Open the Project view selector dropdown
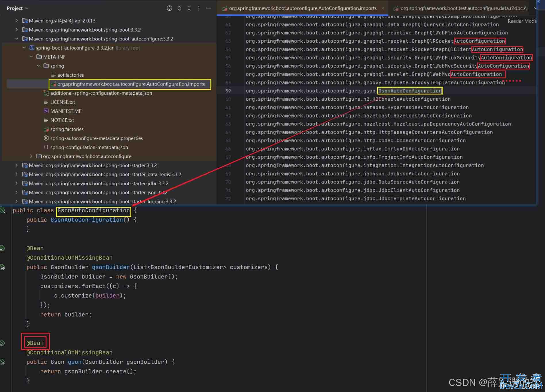This screenshot has height=392, width=545. [x=17, y=8]
